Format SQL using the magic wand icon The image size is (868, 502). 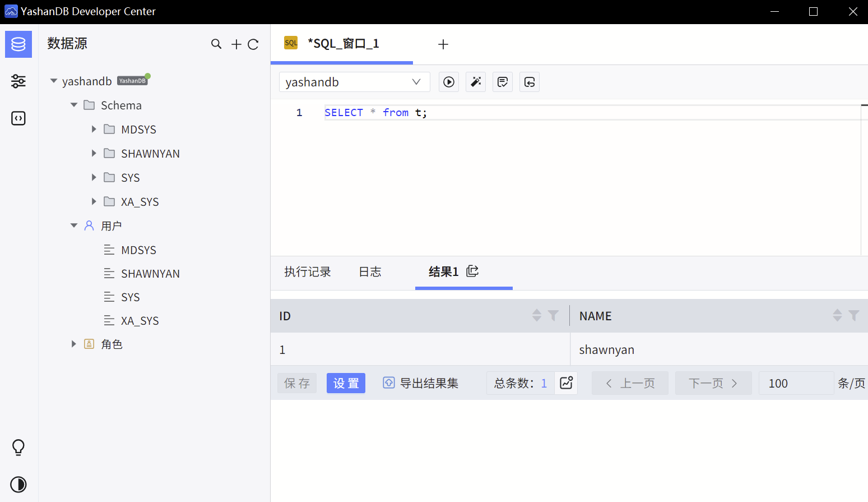pos(476,82)
